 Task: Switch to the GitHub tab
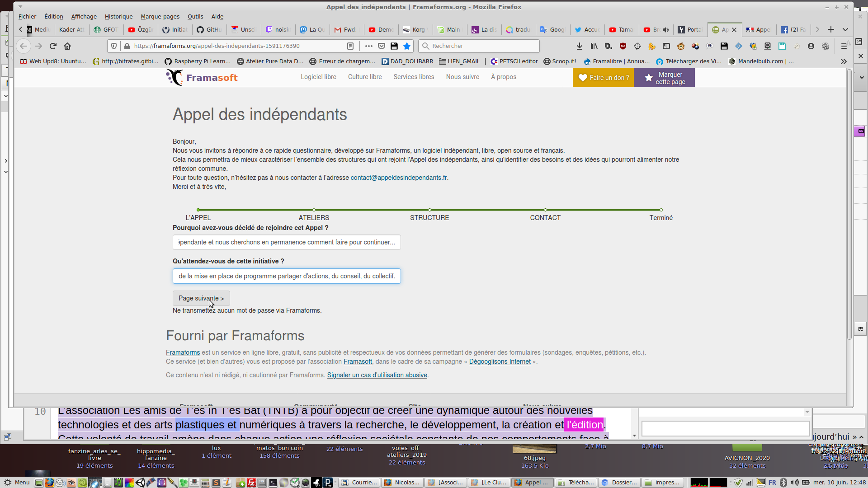[209, 30]
